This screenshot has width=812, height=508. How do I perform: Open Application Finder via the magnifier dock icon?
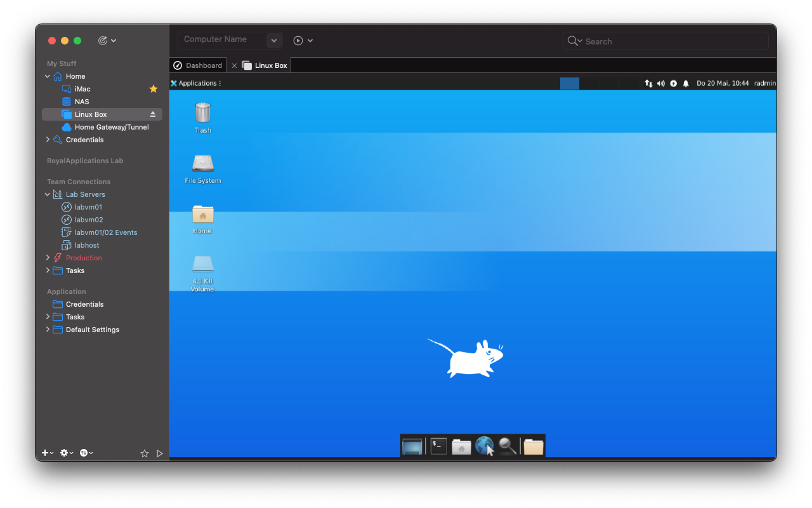pyautogui.click(x=507, y=446)
